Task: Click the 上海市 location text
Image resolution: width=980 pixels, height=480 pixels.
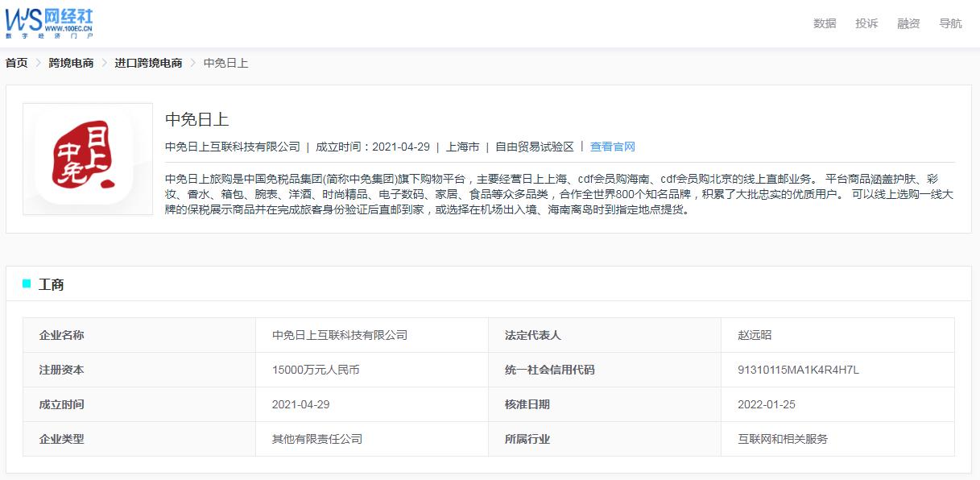Action: [463, 147]
